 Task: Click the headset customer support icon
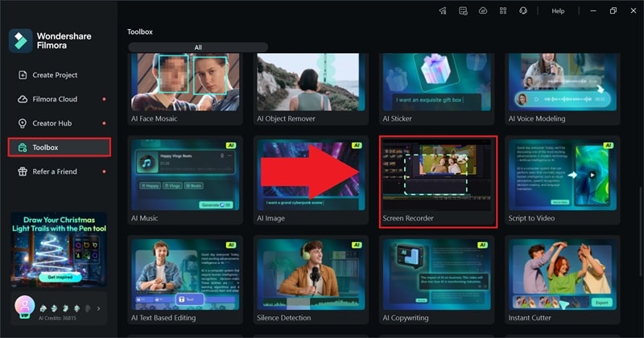(523, 11)
